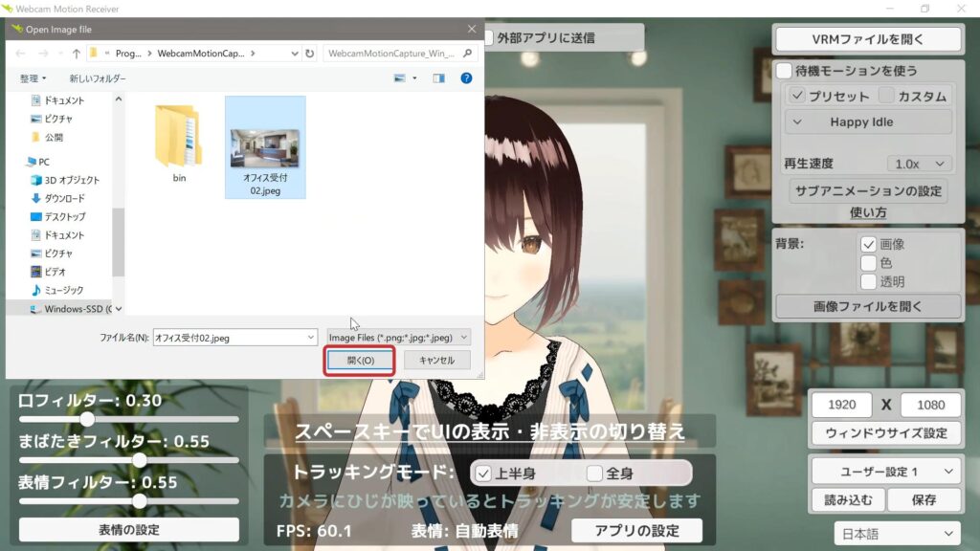Toggle the preview pane icon
The width and height of the screenshot is (980, 551).
pos(441,78)
